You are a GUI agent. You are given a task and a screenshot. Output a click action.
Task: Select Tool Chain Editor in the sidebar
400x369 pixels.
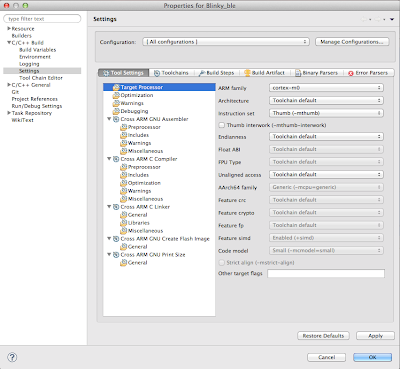tap(41, 78)
